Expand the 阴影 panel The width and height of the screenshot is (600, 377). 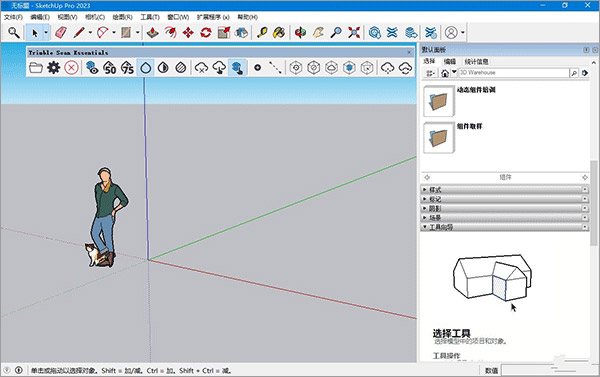pos(505,208)
